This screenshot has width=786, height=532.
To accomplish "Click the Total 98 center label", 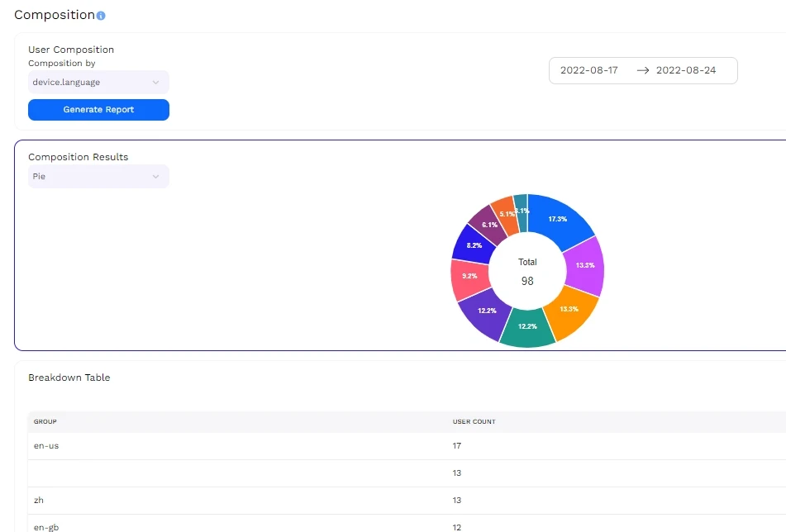I will 527,272.
